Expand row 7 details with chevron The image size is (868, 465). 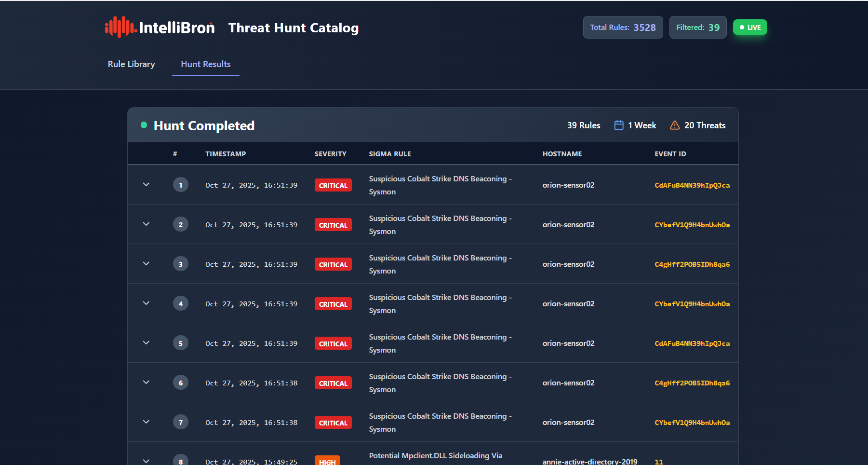(x=146, y=422)
